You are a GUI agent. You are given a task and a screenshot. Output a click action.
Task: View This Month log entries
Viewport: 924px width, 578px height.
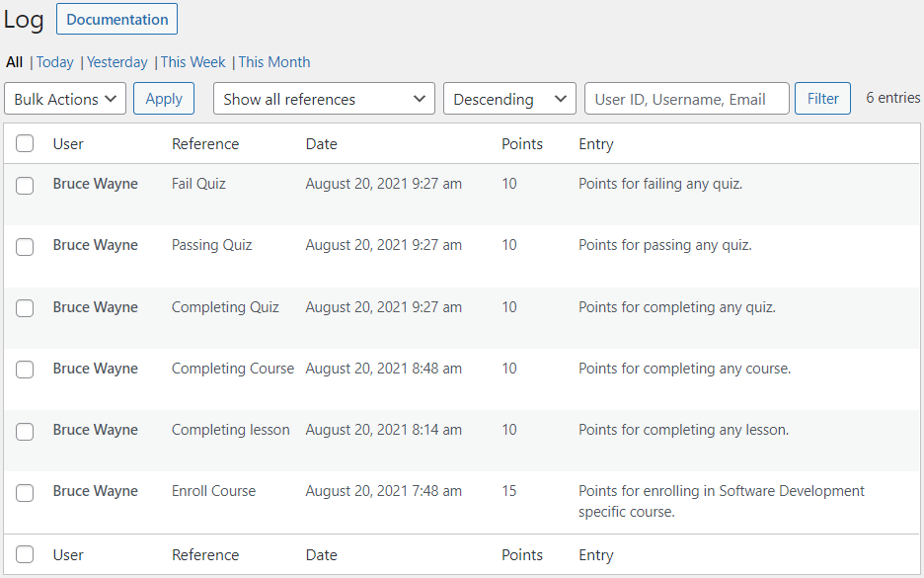click(x=274, y=62)
